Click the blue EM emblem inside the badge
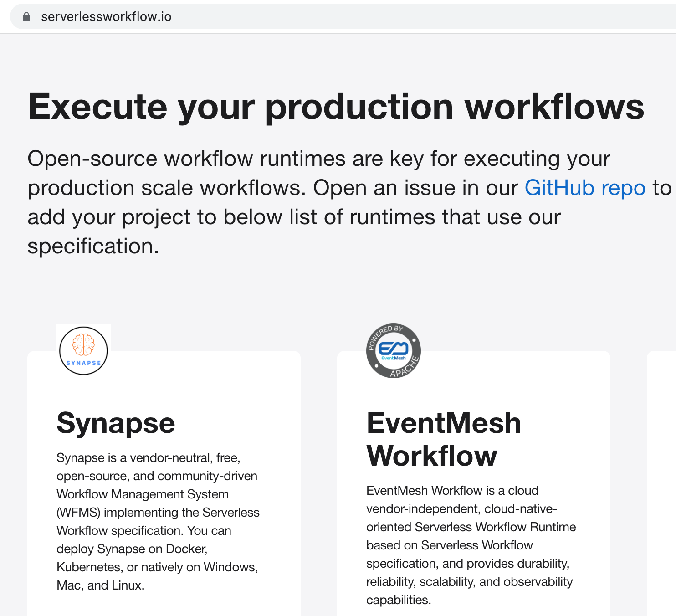 [x=394, y=349]
